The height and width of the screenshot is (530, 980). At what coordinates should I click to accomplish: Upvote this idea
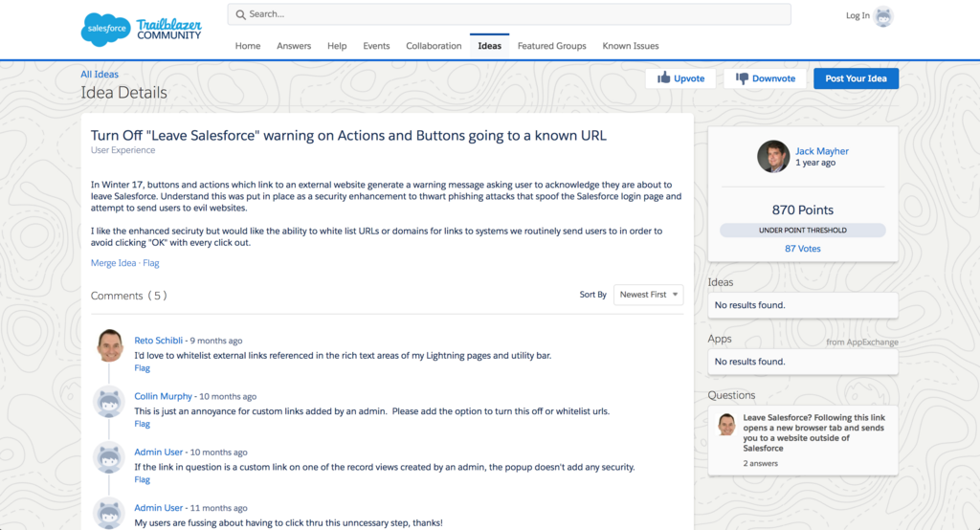click(x=680, y=78)
